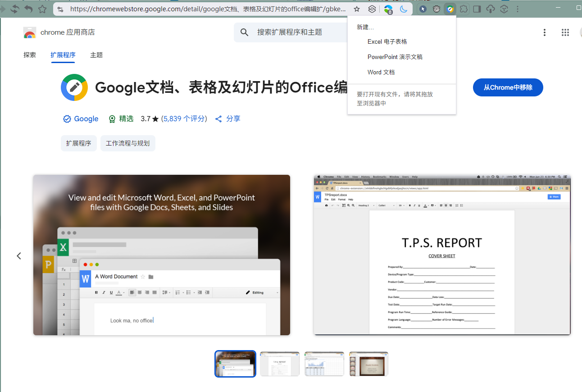Click the 精选 featured badge
This screenshot has height=392, width=582.
(121, 119)
